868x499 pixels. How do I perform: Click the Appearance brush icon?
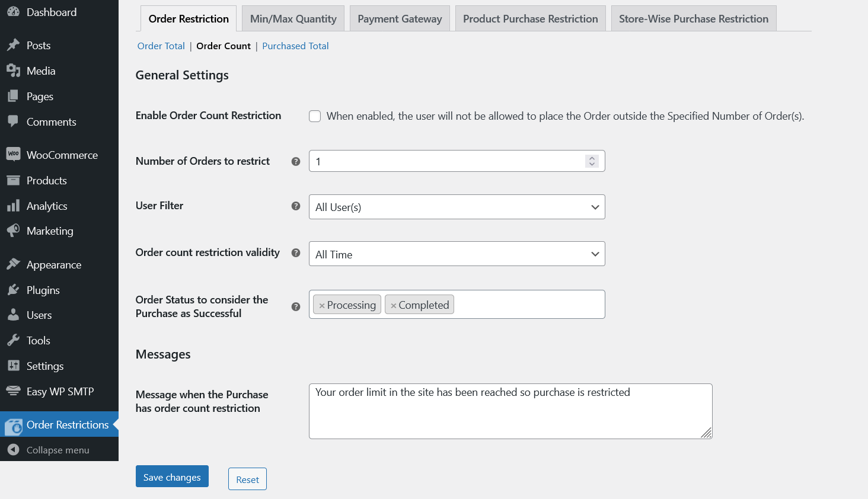13,264
